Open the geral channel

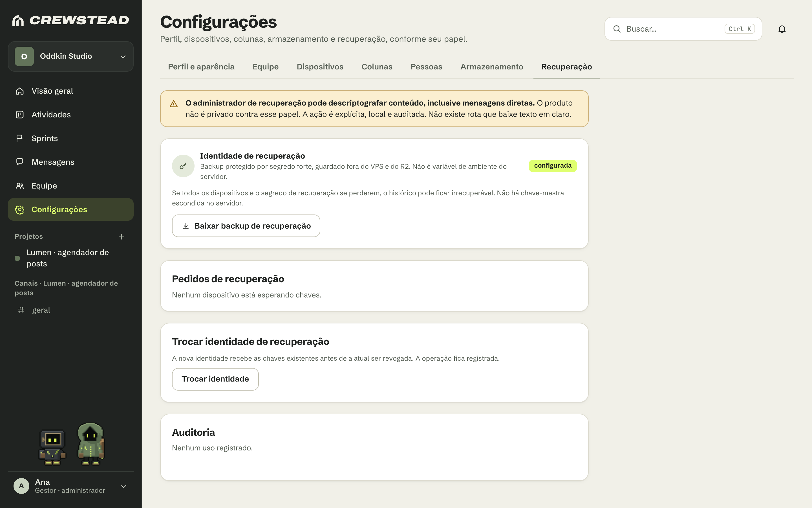[x=71, y=310]
